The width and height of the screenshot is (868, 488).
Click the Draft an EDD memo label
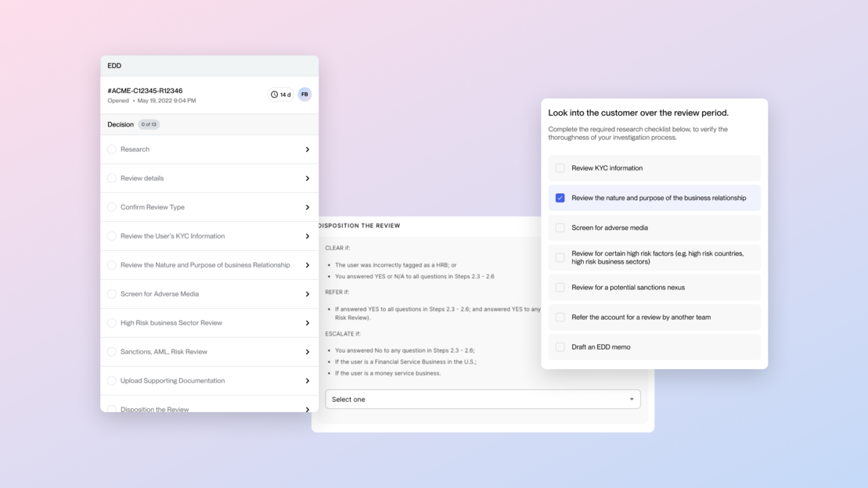point(600,347)
